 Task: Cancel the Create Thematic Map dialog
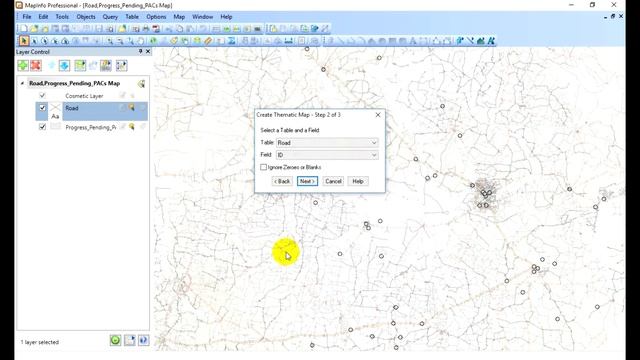tap(333, 181)
